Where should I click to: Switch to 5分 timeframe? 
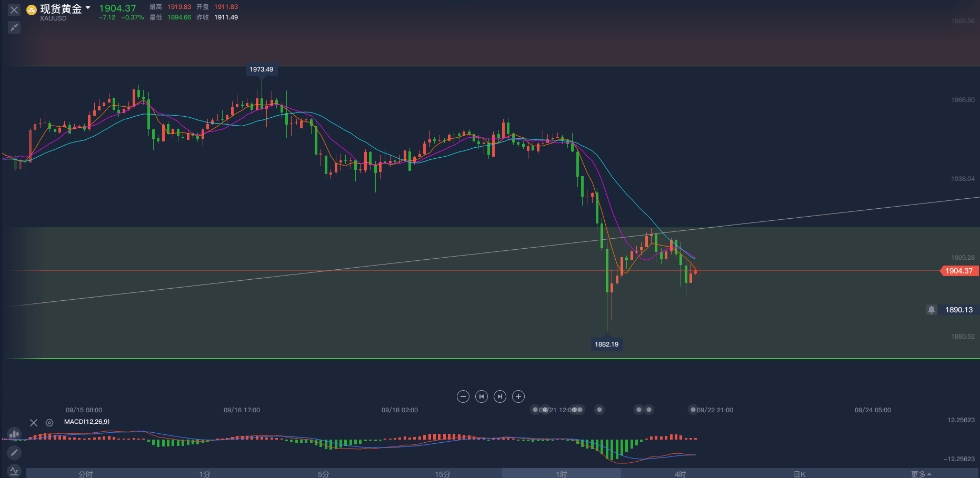pyautogui.click(x=324, y=474)
